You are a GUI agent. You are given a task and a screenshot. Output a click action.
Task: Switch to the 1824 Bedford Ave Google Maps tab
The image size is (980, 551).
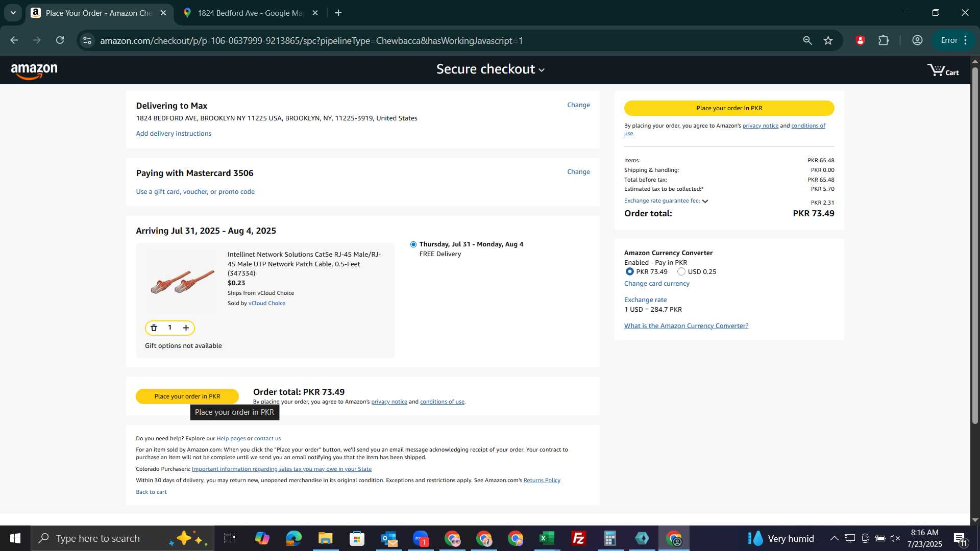point(251,13)
